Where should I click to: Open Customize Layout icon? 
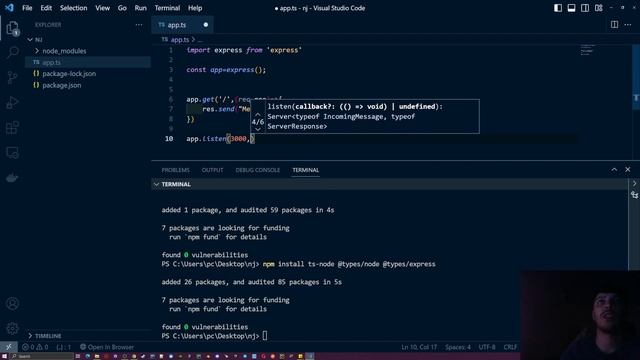599,8
